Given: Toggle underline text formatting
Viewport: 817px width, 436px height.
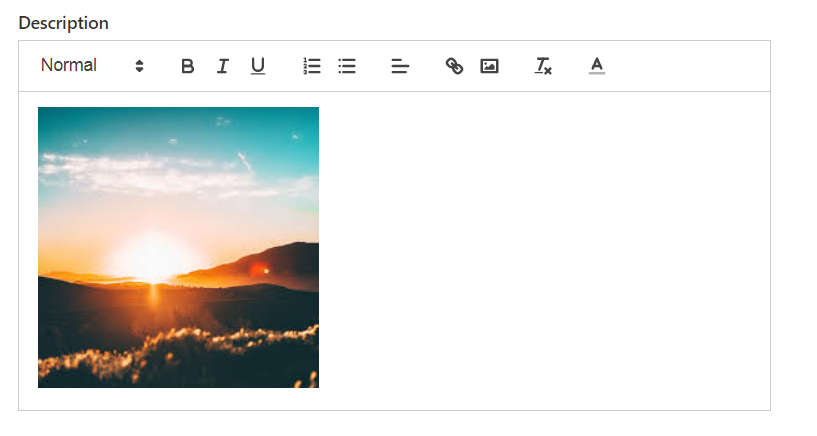Looking at the screenshot, I should (257, 66).
